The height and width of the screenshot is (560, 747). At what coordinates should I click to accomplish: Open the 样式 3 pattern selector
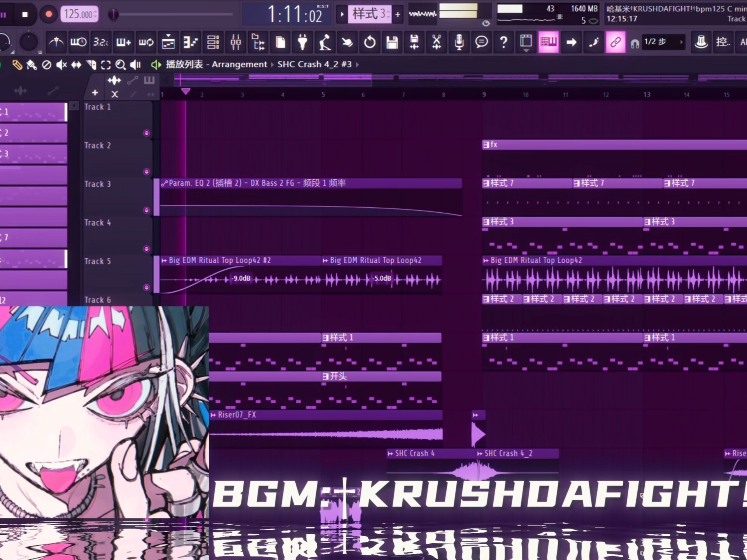tap(369, 14)
